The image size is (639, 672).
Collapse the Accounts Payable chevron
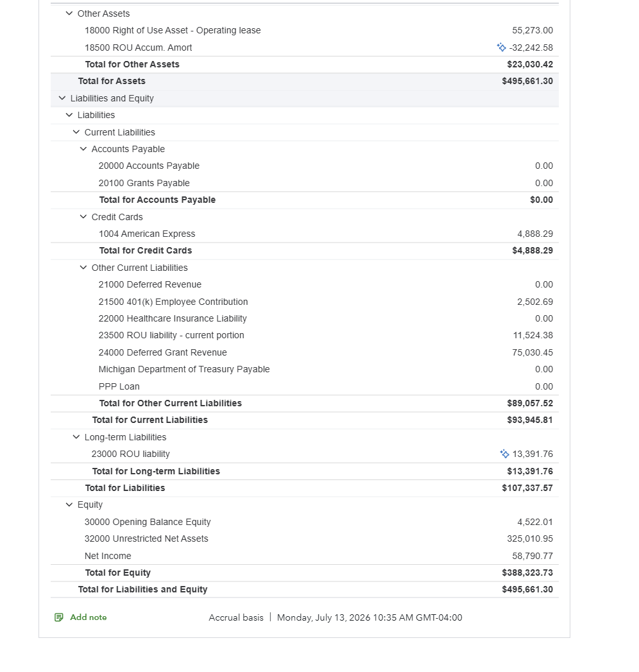pyautogui.click(x=83, y=149)
